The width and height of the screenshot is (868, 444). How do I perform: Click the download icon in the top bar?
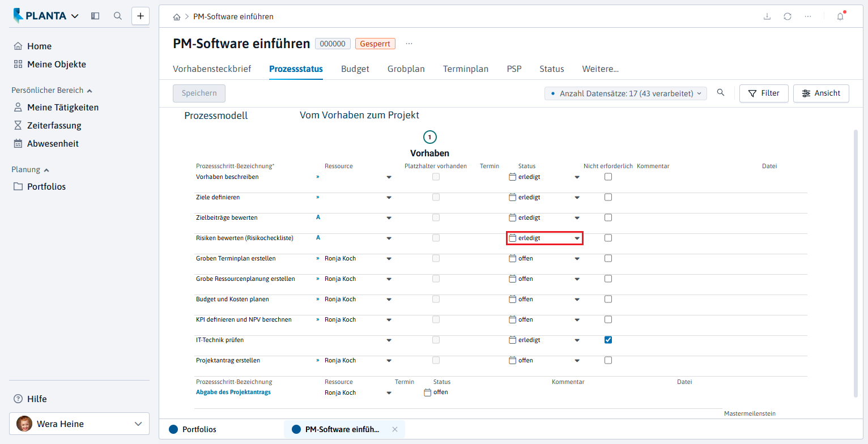[x=767, y=16]
